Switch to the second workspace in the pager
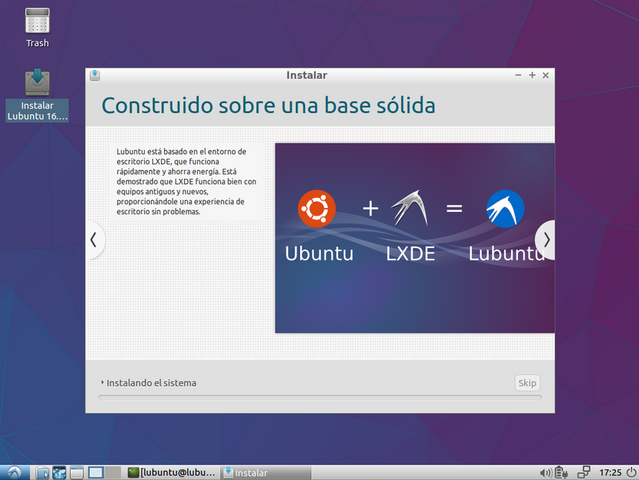This screenshot has width=639, height=480. pos(113,473)
